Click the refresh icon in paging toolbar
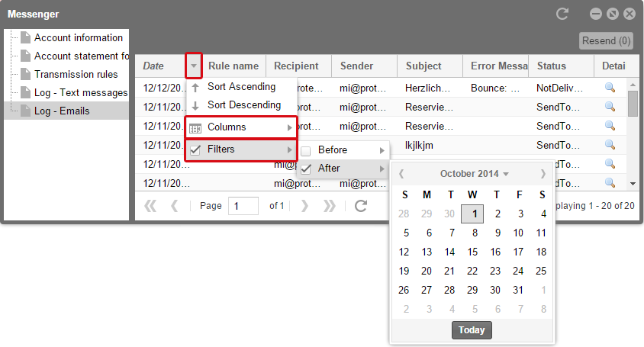The image size is (644, 347). coord(361,206)
